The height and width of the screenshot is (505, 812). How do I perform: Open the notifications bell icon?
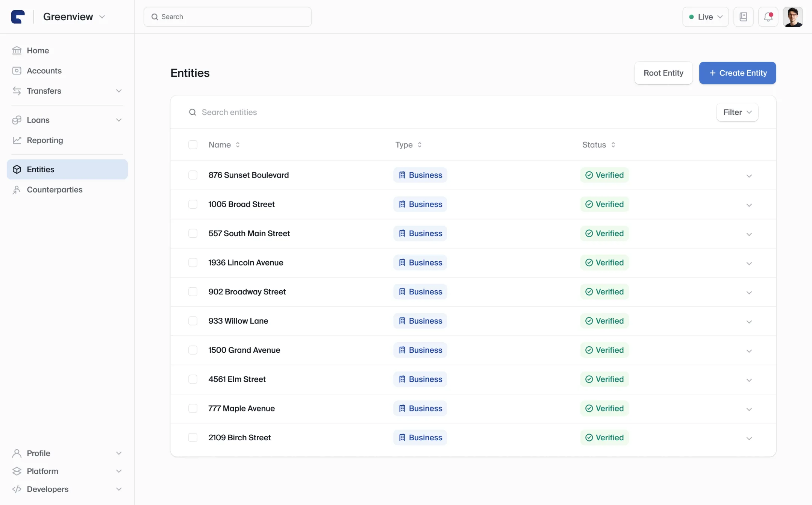click(768, 17)
